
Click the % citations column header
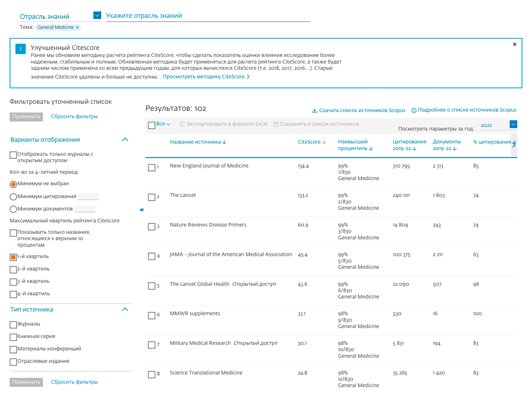tap(492, 142)
